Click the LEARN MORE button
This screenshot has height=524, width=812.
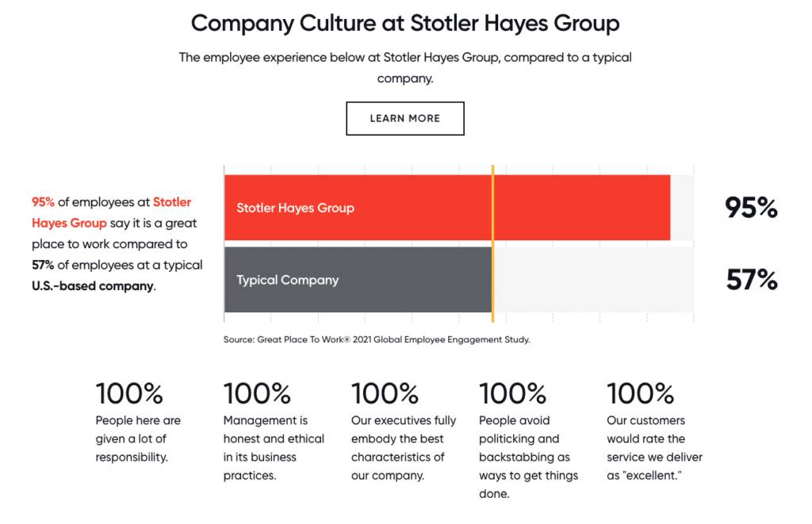(405, 119)
